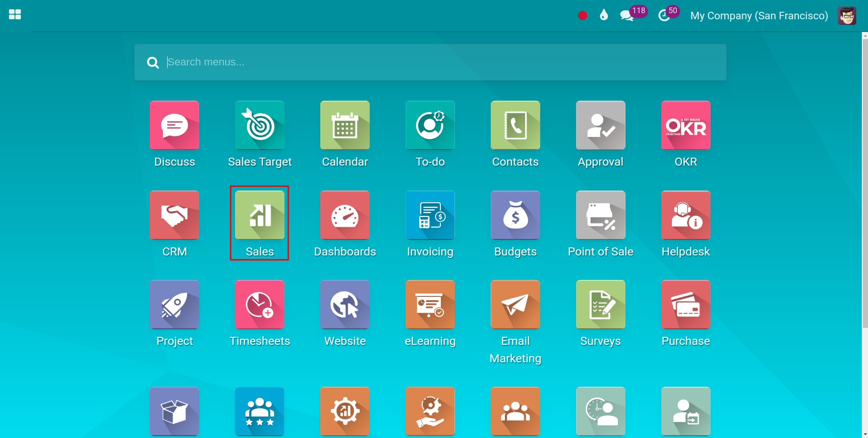Viewport: 868px width, 438px height.
Task: Click the vertical scrollbar thumb
Action: [865, 183]
